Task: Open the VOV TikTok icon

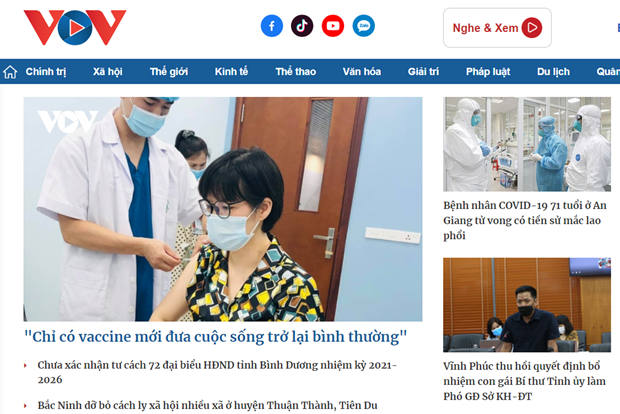Action: click(302, 26)
